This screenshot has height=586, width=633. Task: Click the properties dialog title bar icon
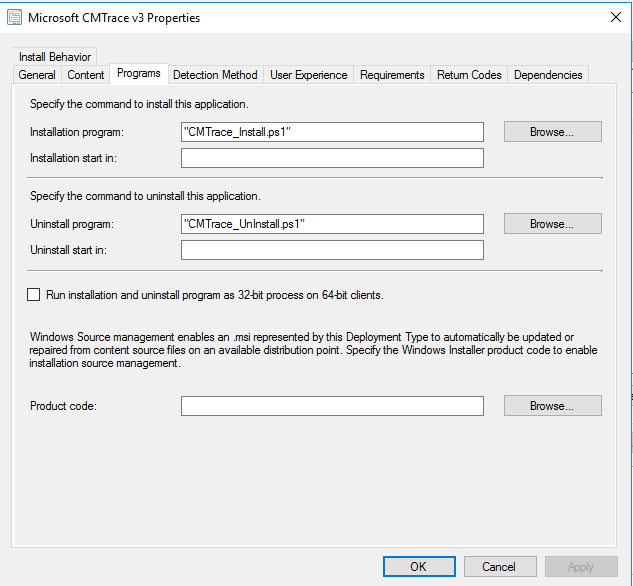15,18
